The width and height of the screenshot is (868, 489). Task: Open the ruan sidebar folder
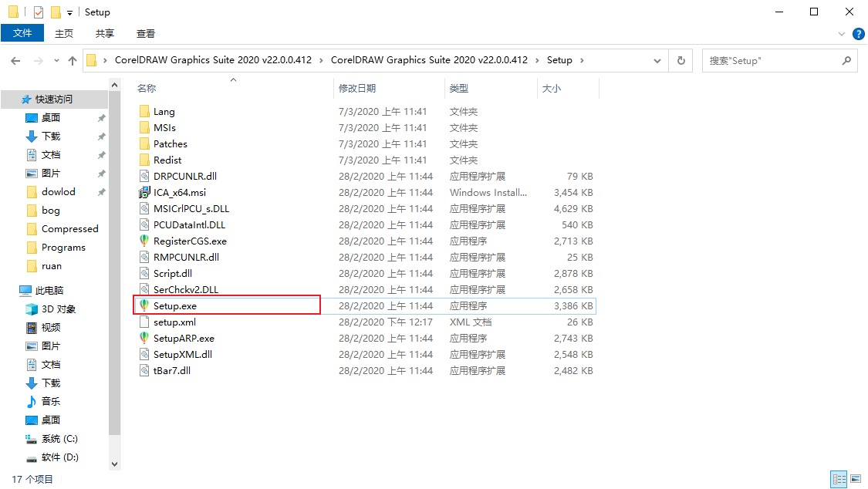pyautogui.click(x=52, y=266)
